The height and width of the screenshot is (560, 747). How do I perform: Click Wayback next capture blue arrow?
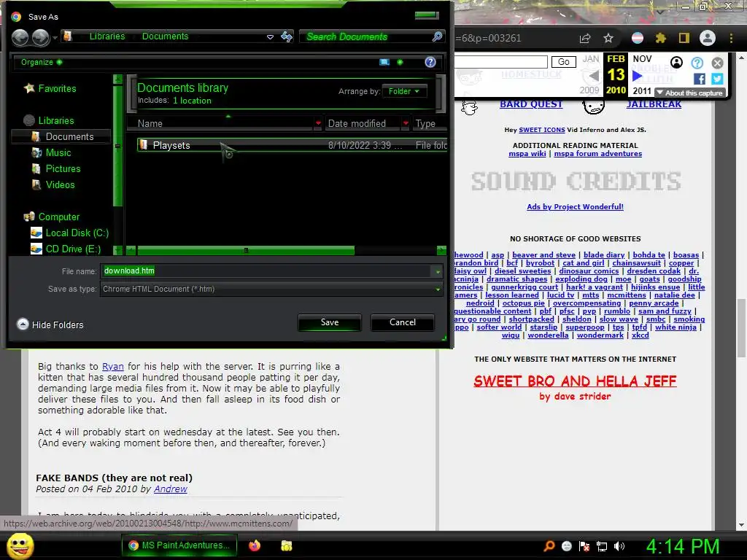(x=638, y=76)
